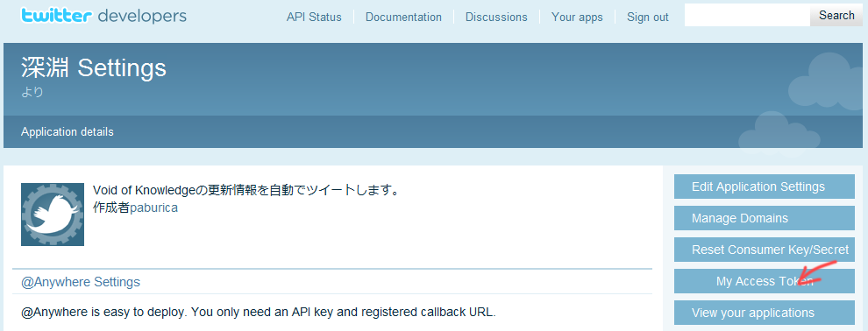
Task: Open the API Status page
Action: pyautogui.click(x=314, y=18)
